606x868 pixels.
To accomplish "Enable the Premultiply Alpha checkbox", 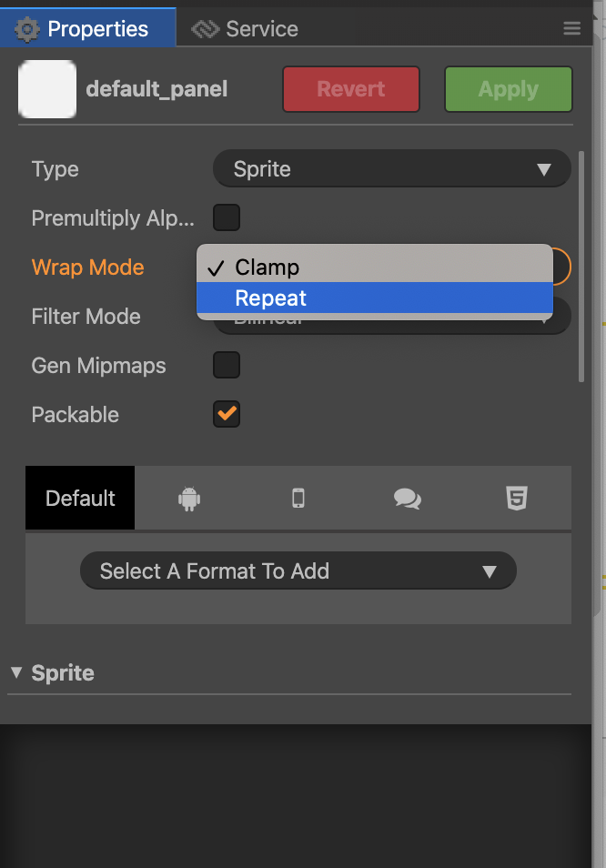I will pos(227,218).
